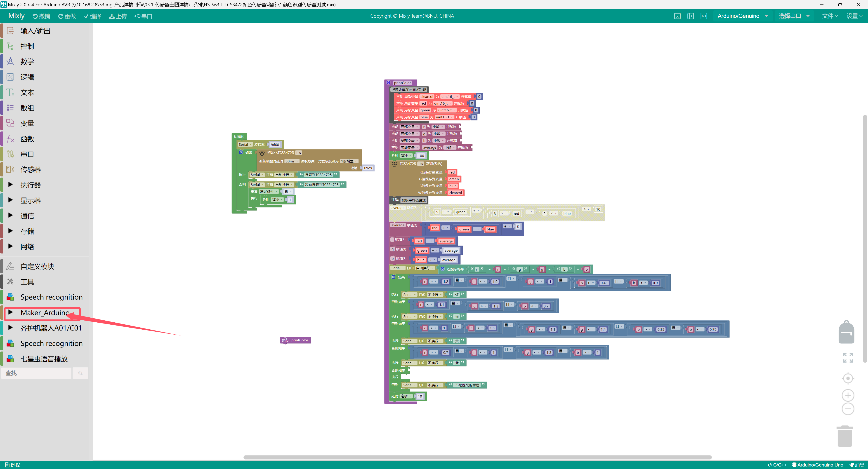Click the search magnifier icon beside 查找

pyautogui.click(x=80, y=373)
